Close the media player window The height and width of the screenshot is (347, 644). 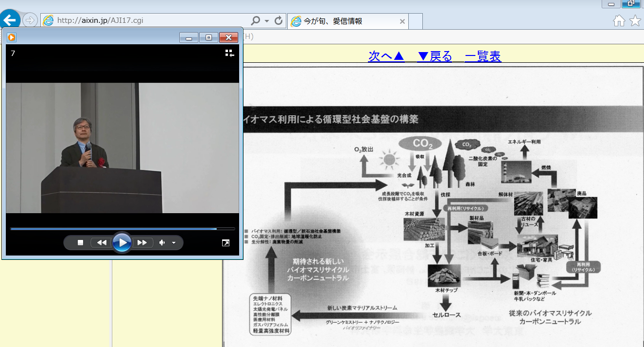(x=228, y=37)
